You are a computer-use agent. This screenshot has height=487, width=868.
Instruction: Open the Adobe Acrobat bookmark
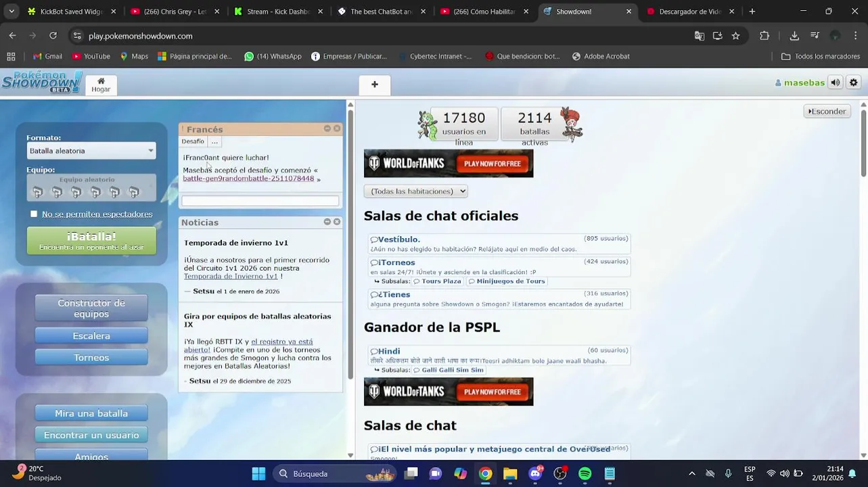(601, 56)
